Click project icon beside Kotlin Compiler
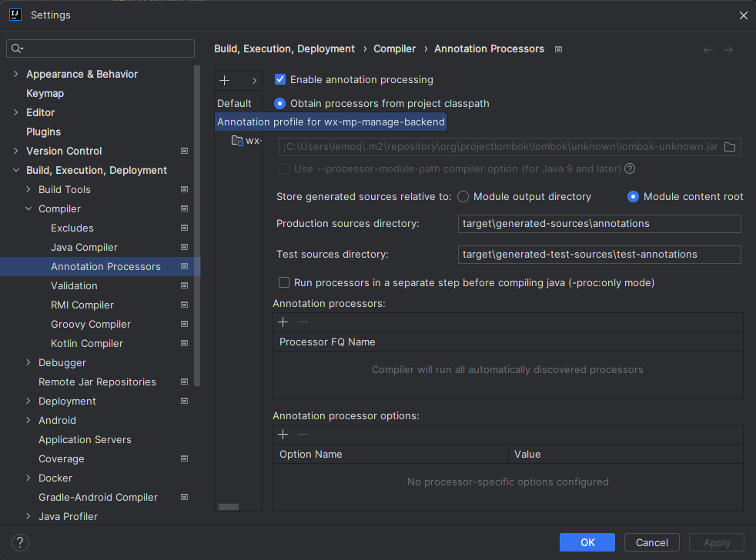Viewport: 756px width, 560px height. [184, 343]
